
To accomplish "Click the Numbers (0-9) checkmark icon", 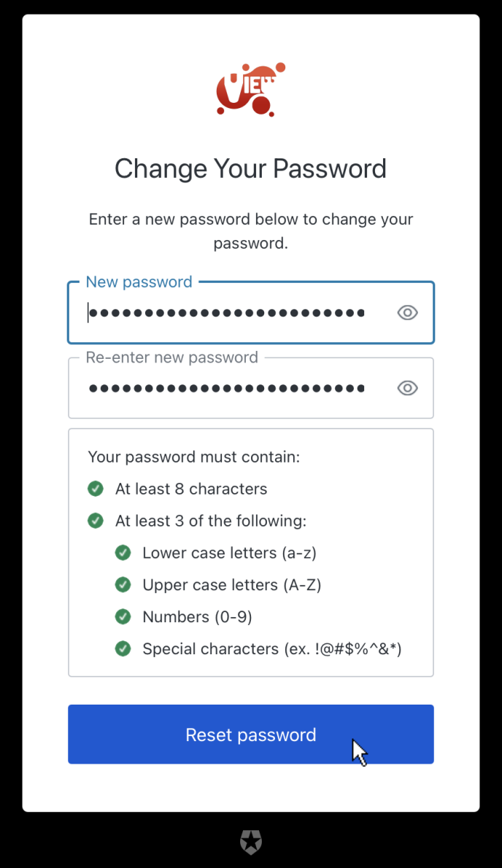I will pos(123,617).
